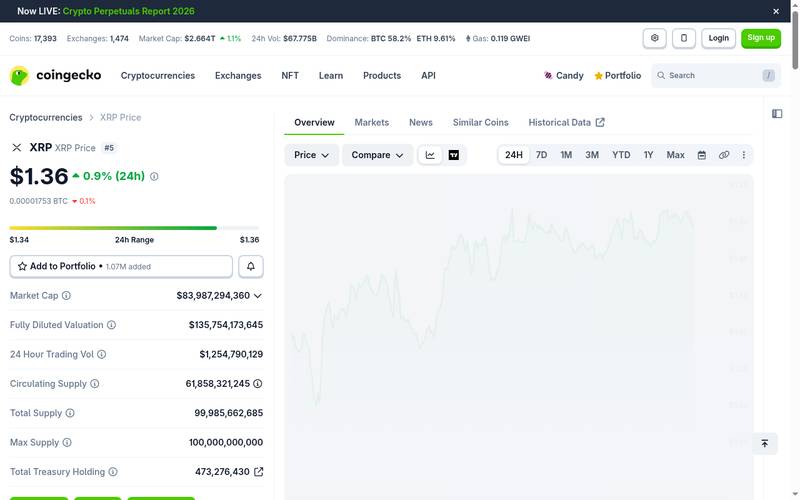Show Market Cap info tooltip
Screen dimensions: 800x500
(66, 295)
